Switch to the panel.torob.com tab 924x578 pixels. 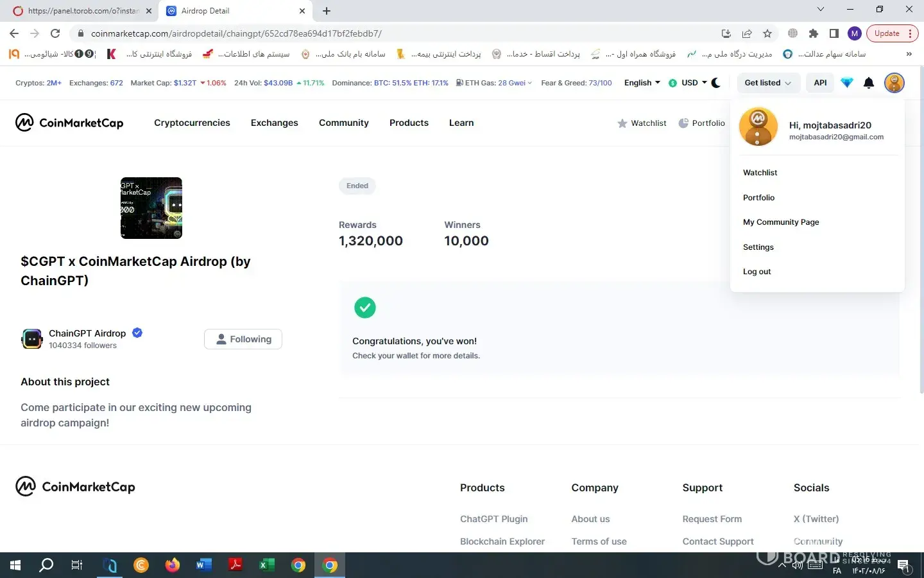[82, 11]
